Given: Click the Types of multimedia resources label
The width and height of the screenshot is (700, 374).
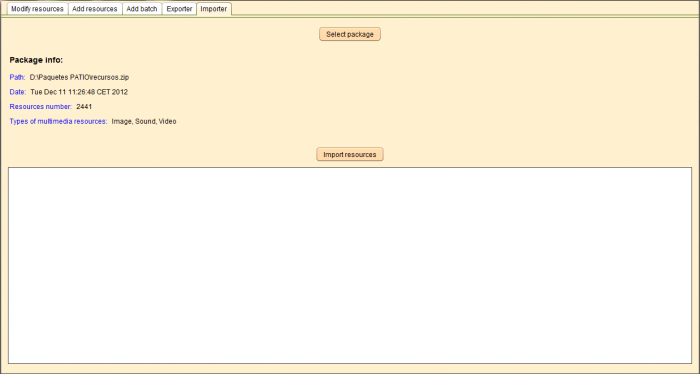Looking at the screenshot, I should click(x=58, y=121).
